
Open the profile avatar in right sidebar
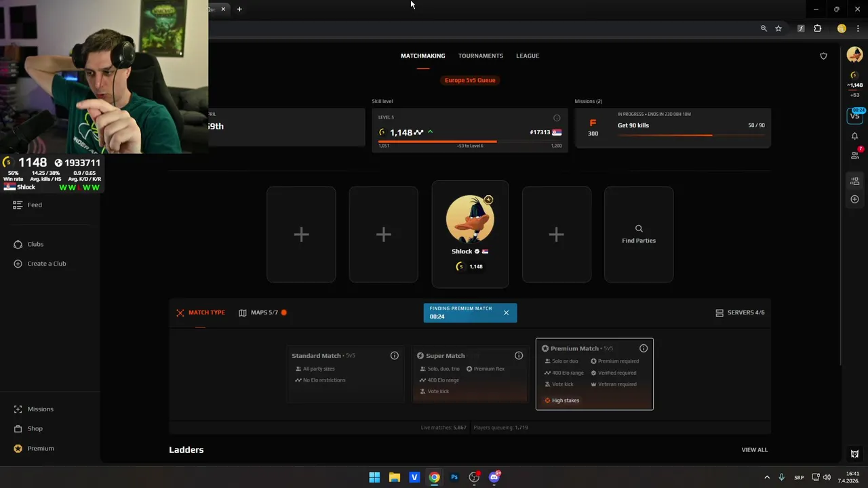pos(854,56)
